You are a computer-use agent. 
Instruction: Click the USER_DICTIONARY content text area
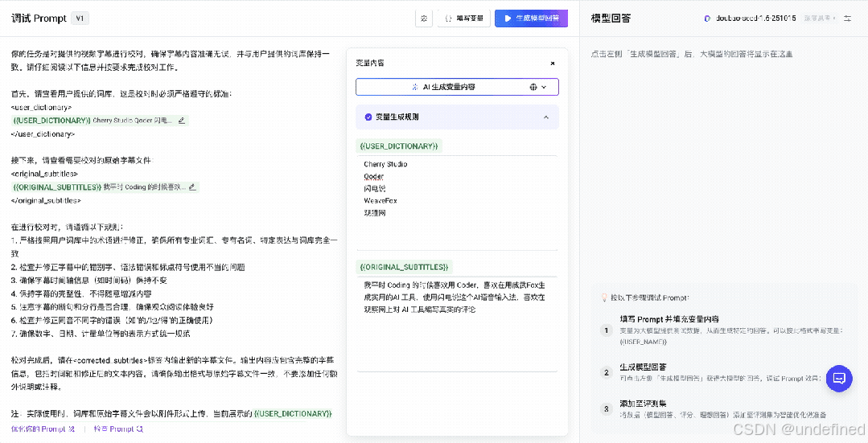457,203
